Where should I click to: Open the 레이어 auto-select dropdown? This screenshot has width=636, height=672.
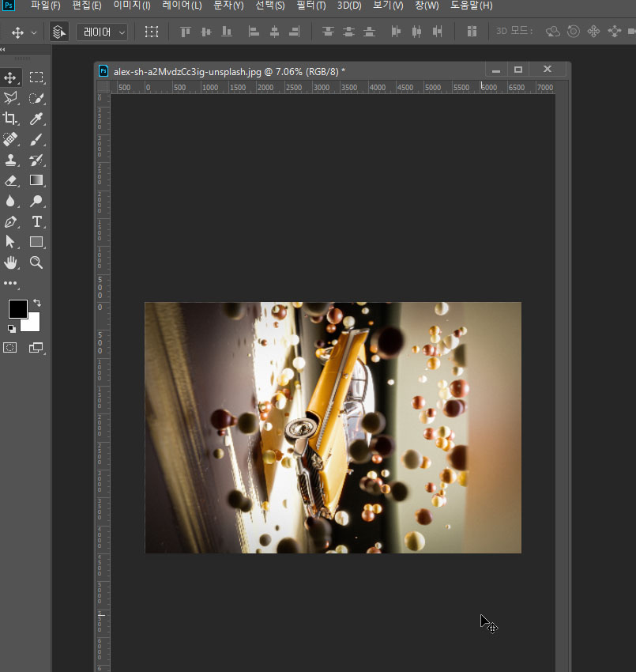tap(102, 32)
